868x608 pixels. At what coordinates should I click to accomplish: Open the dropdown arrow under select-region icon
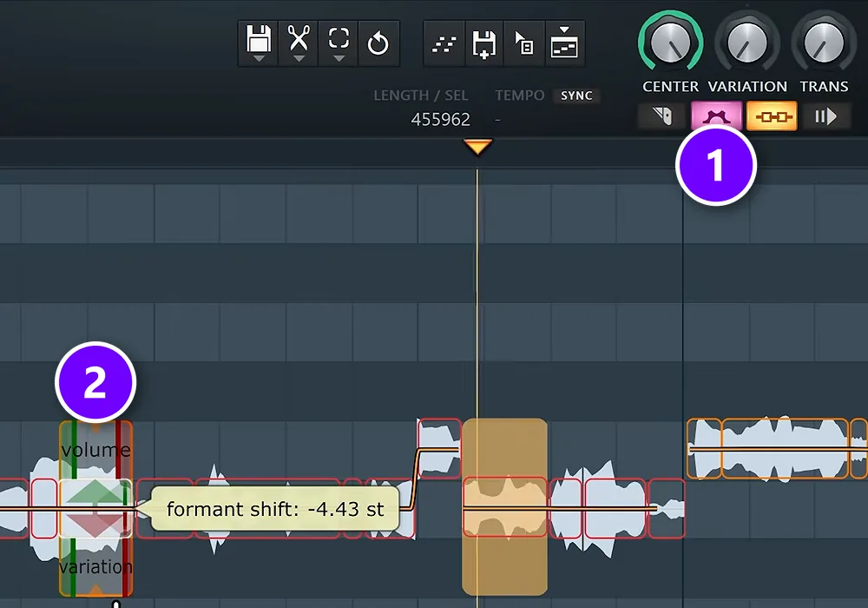click(339, 59)
